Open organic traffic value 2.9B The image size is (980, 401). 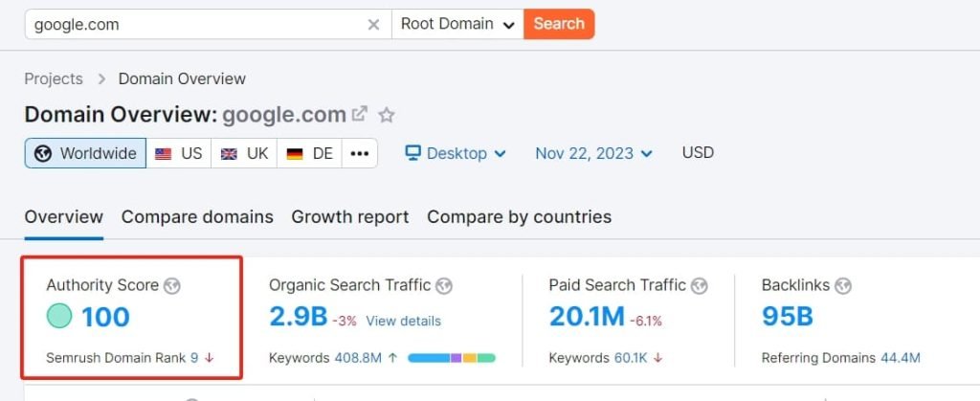pos(299,317)
